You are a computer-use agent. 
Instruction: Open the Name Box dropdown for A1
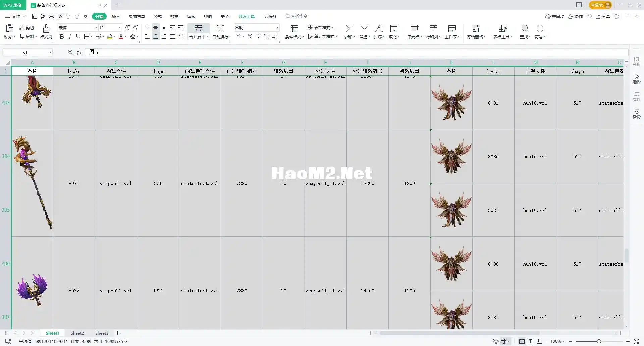[51, 52]
